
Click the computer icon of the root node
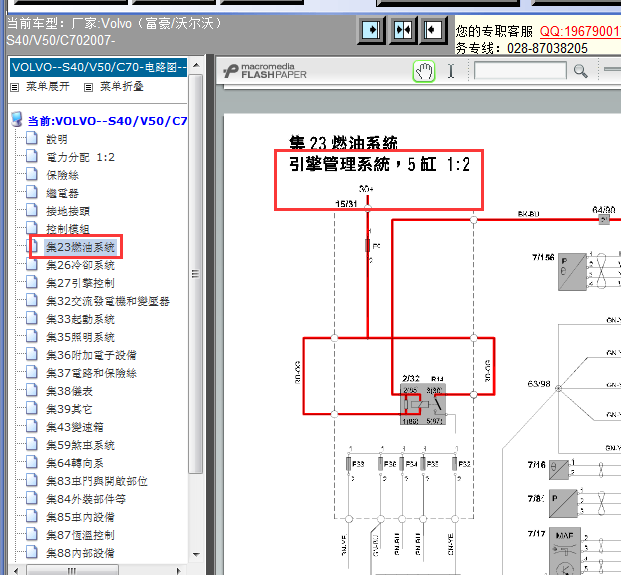click(x=17, y=120)
